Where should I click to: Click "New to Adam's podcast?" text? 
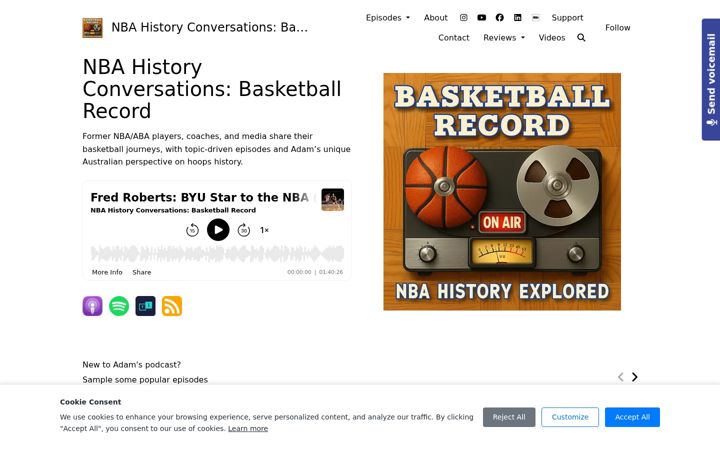tap(131, 365)
